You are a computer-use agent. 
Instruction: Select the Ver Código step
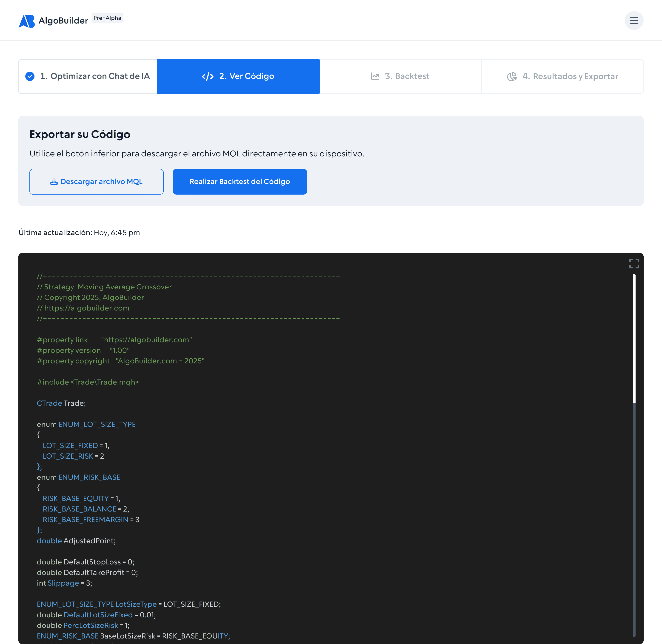(x=238, y=76)
